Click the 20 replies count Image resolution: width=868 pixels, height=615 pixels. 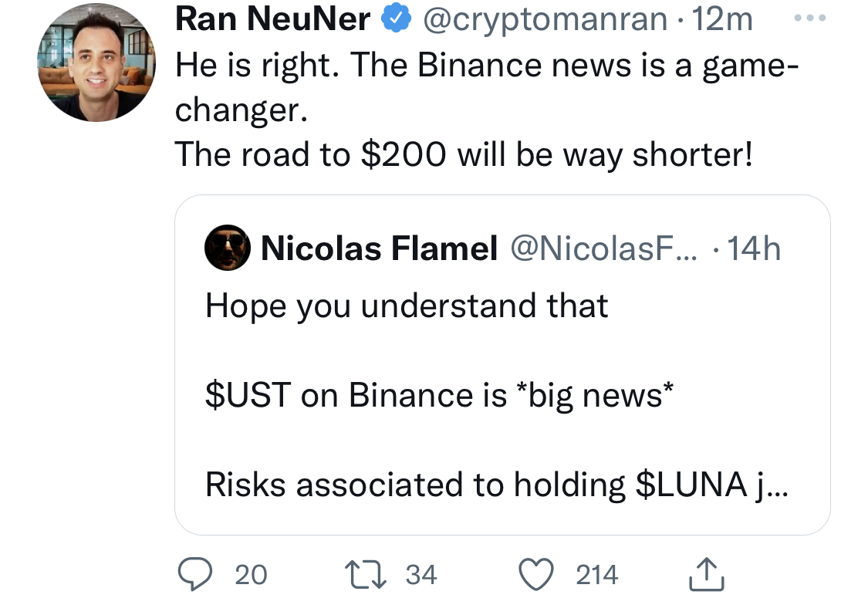251,575
